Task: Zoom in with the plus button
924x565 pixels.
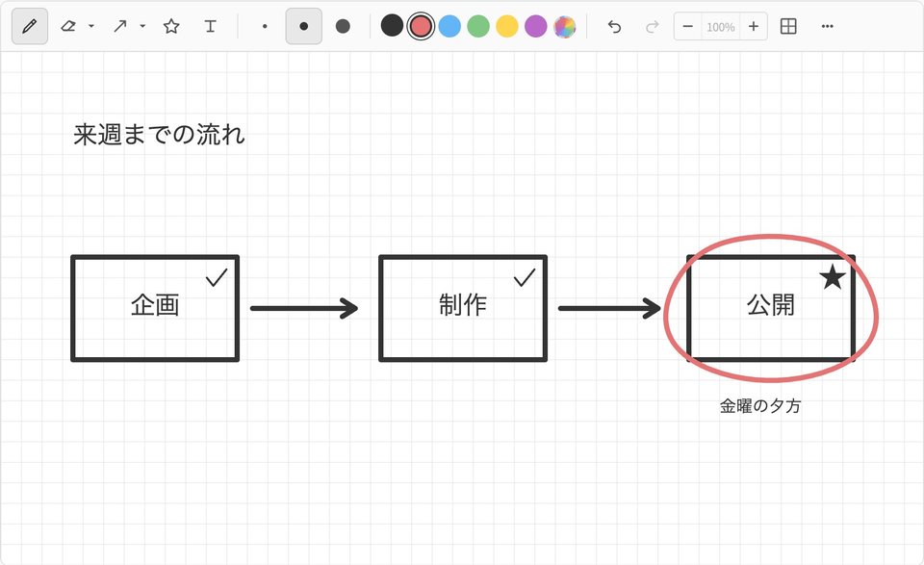Action: (x=753, y=27)
